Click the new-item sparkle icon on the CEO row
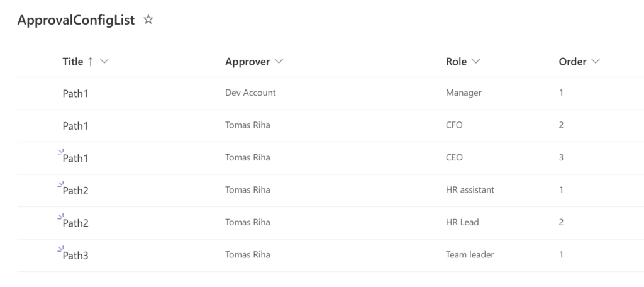The image size is (644, 287). (x=60, y=152)
